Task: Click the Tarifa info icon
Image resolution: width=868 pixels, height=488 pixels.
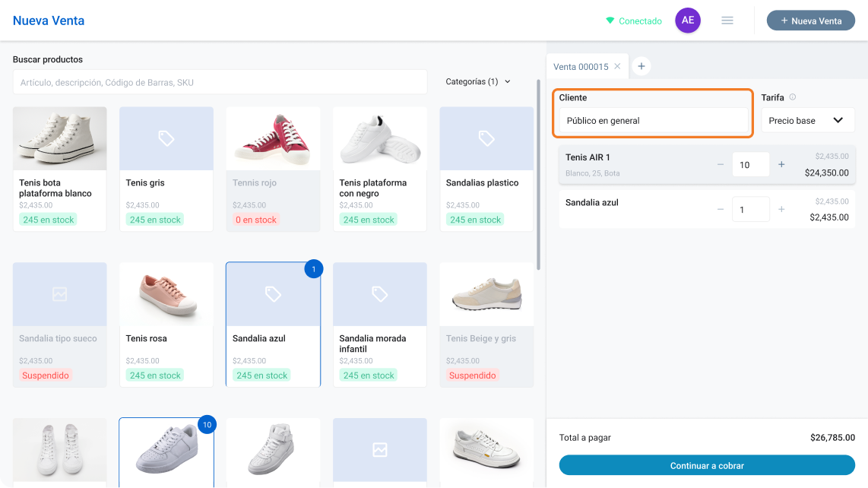Action: (793, 97)
